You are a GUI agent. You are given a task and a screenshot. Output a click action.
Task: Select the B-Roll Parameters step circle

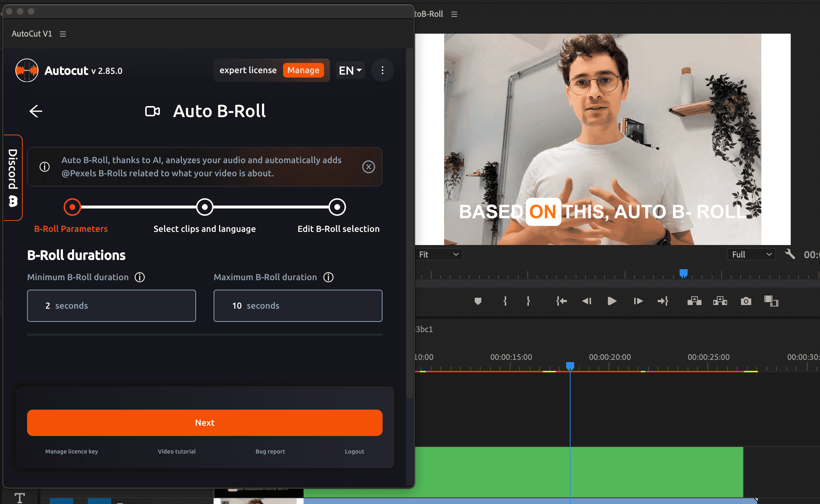72,207
